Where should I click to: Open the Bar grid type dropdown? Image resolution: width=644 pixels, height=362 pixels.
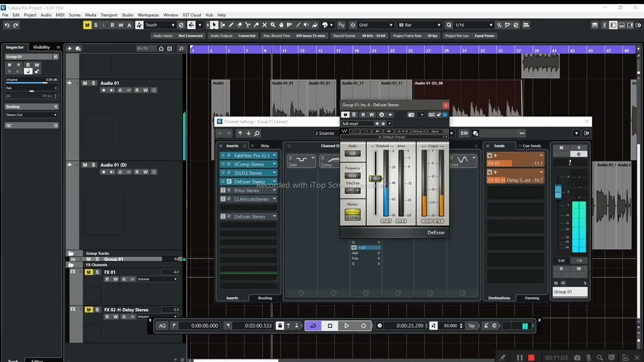(439, 25)
